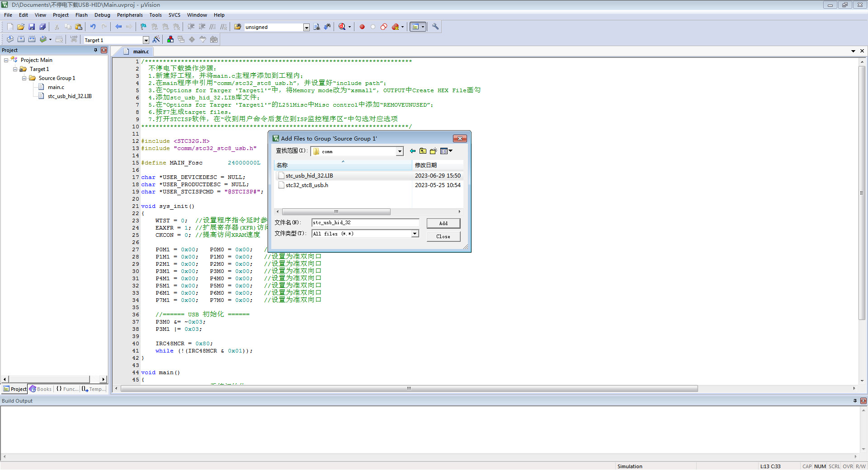Click the Open file toolbar icon
Screen dimensions: 868x470
tap(21, 27)
